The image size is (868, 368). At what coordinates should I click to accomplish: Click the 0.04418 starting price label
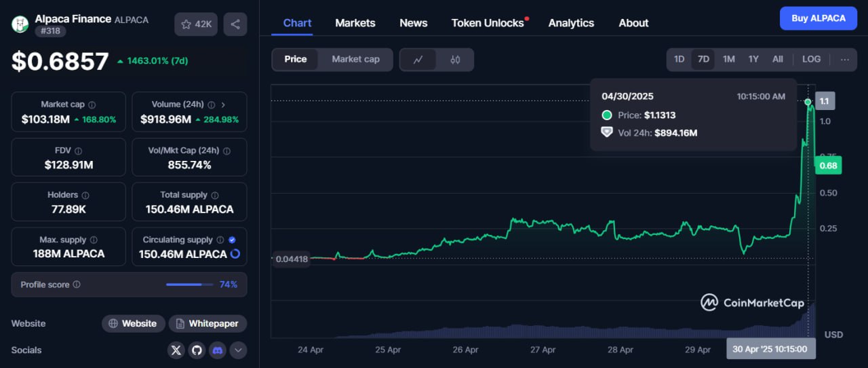(x=292, y=259)
